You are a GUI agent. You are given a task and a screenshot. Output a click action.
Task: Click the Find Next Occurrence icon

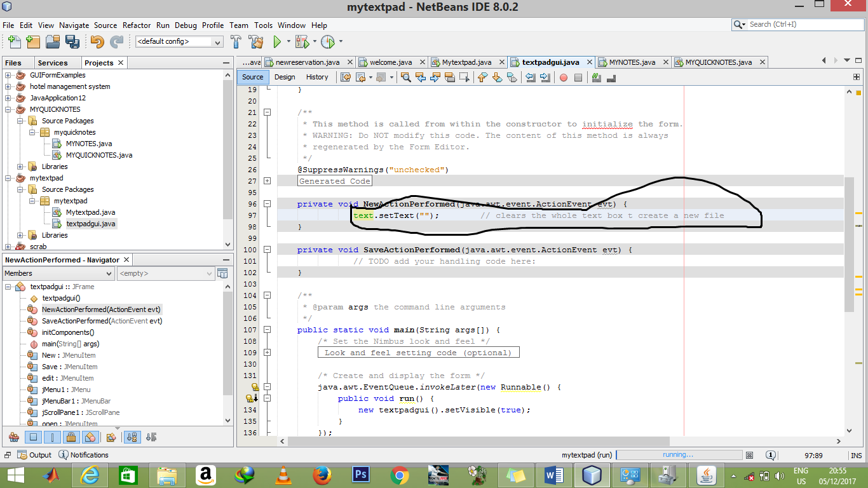click(435, 78)
